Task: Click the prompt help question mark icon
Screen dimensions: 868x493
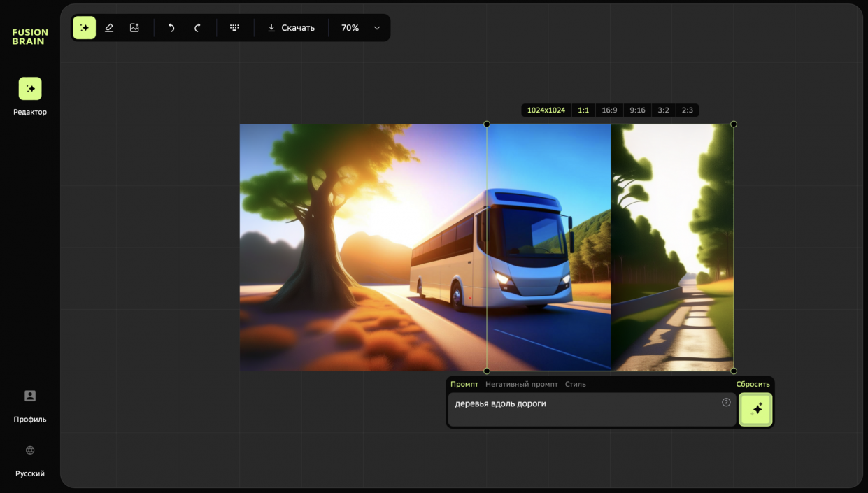Action: (726, 402)
